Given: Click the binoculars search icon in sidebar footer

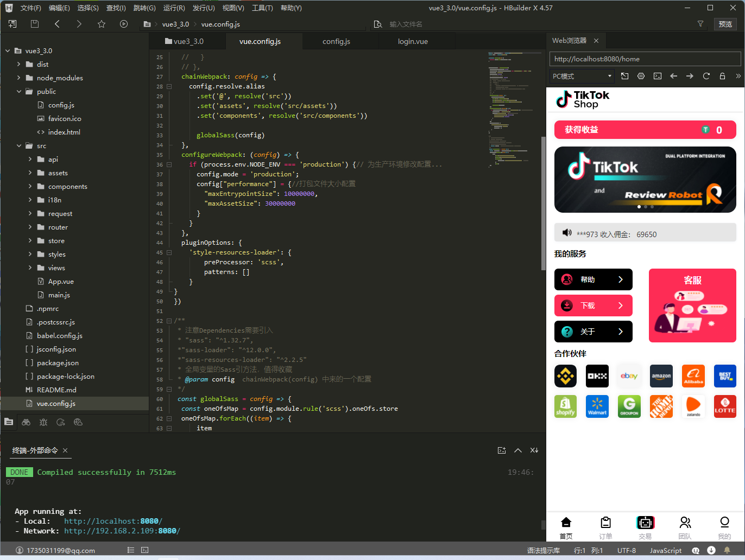Looking at the screenshot, I should pos(26,422).
